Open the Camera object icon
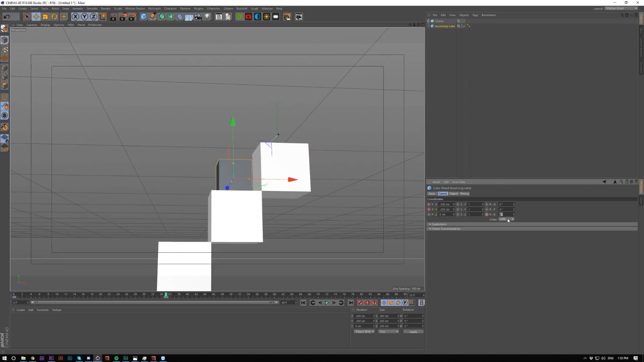The height and width of the screenshot is (362, 644). tap(198, 17)
